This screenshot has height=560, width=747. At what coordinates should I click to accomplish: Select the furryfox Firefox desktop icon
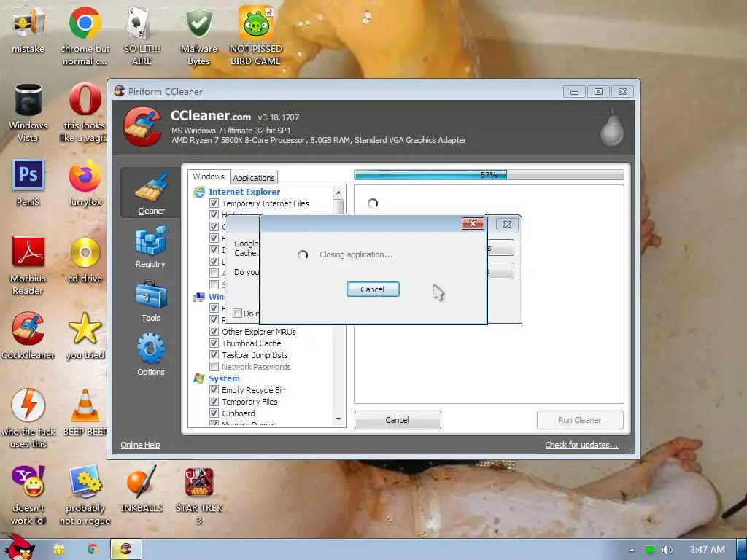[x=85, y=183]
